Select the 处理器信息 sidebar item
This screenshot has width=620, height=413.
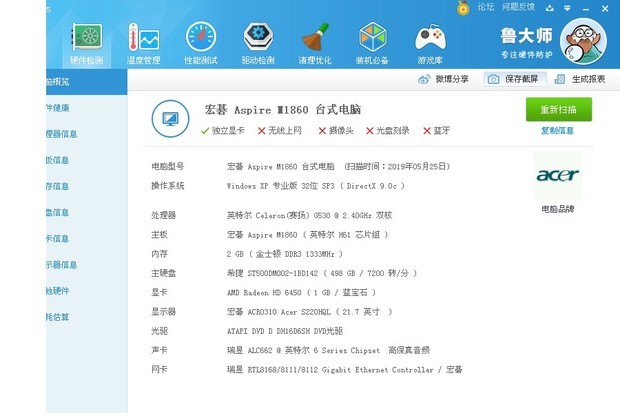87,134
